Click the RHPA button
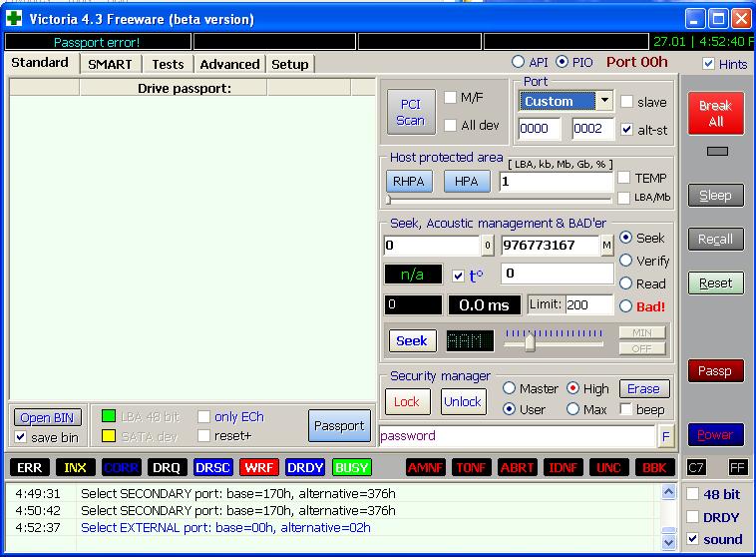Screen dimensions: 756x557 coord(409,182)
